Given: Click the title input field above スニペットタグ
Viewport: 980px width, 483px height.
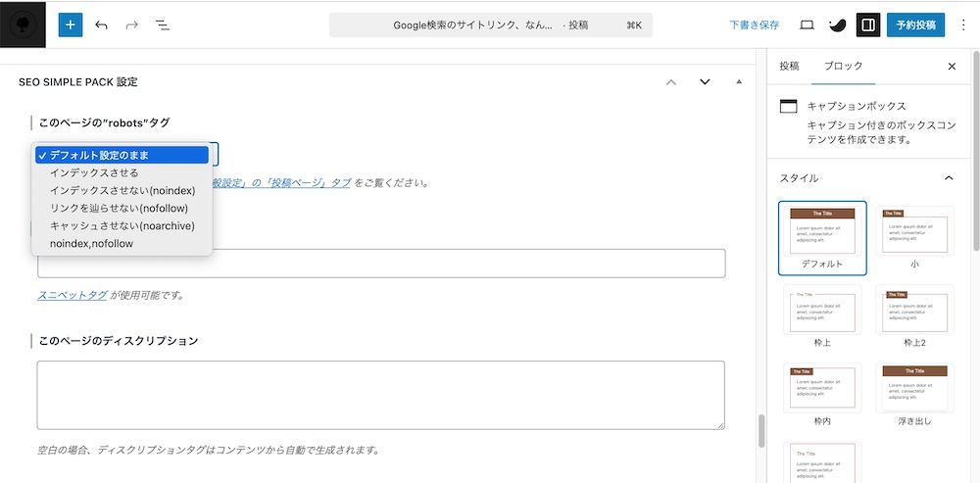Looking at the screenshot, I should 381,264.
